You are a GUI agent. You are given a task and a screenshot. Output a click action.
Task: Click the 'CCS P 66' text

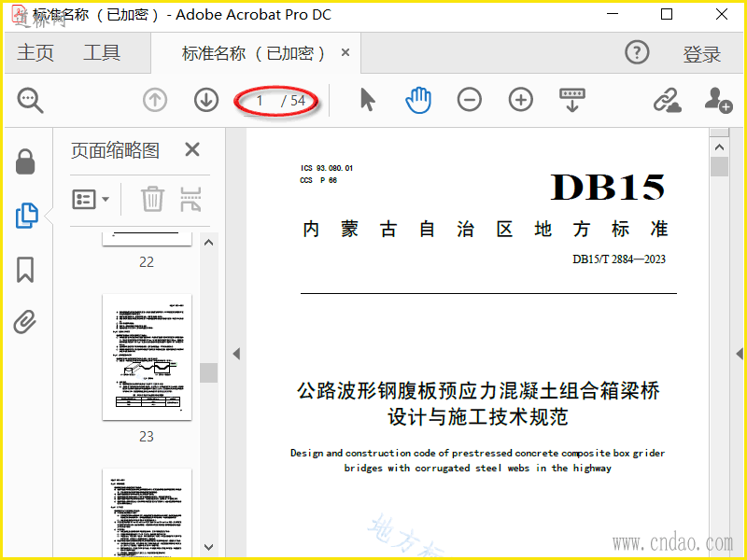318,180
